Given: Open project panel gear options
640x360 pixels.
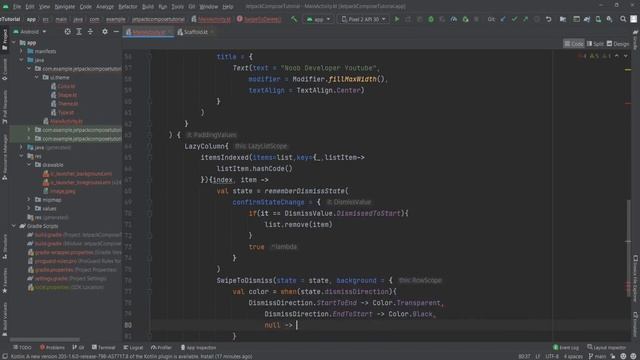Looking at the screenshot, I should (105, 31).
